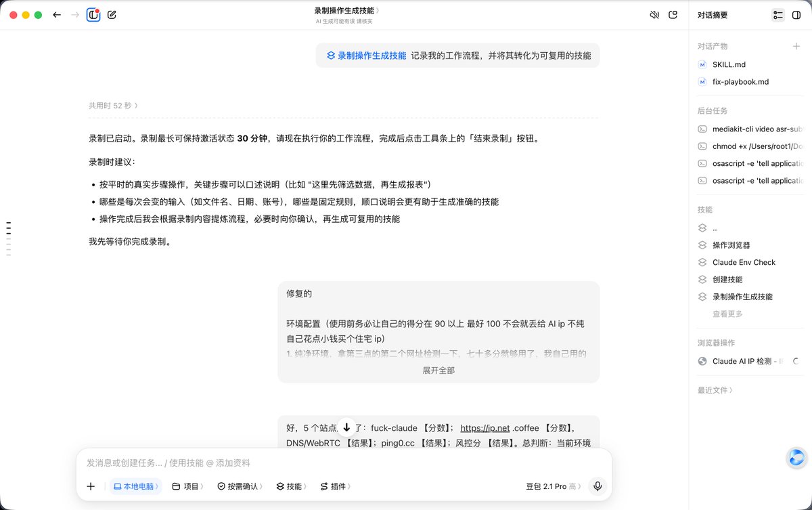This screenshot has width=812, height=510.
Task: Click the layers icon beside Claude Env Check
Action: [702, 262]
